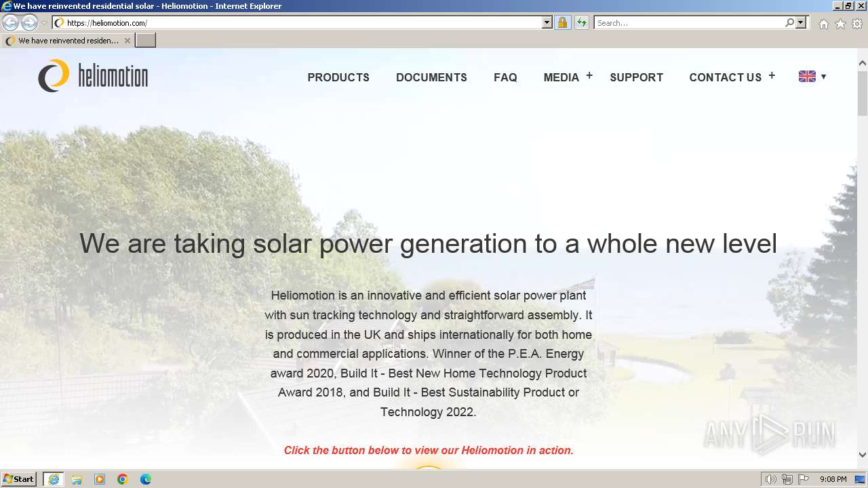Open Internet Explorer from the taskbar
The image size is (868, 488).
click(53, 479)
